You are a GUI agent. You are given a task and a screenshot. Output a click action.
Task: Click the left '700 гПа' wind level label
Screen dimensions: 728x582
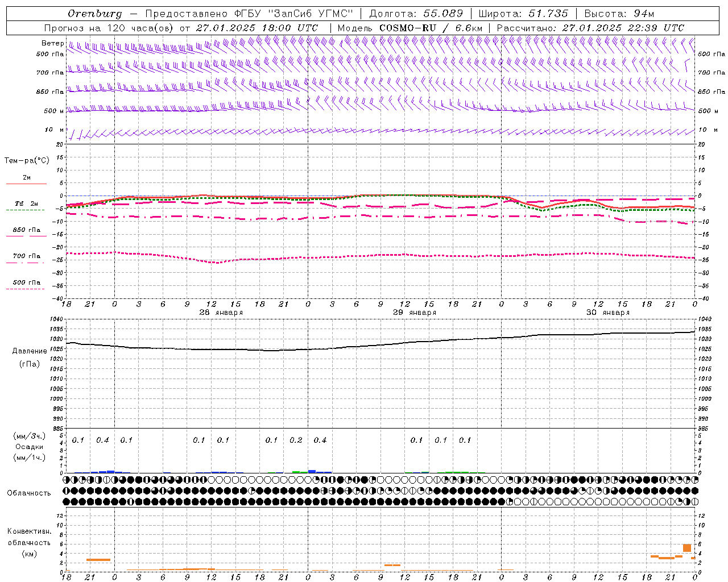49,73
